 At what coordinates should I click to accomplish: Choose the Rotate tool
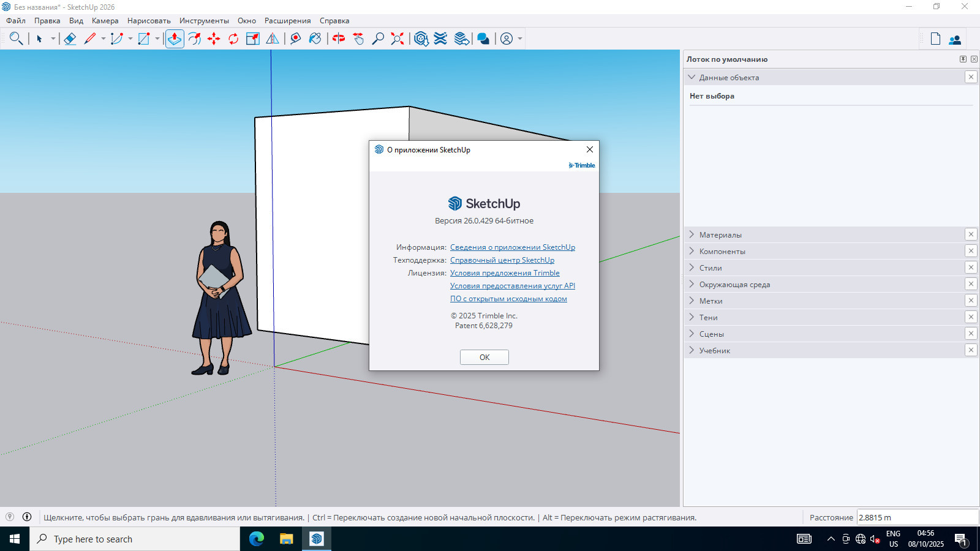click(233, 39)
